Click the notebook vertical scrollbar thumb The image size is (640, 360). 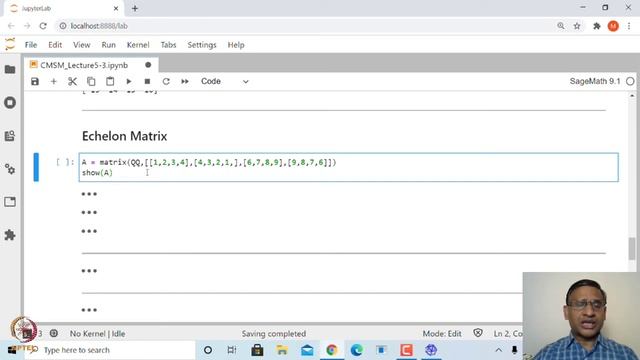pos(632,248)
